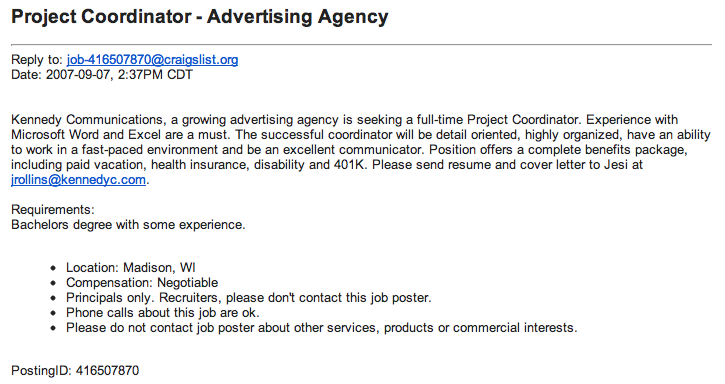Click the Project Coordinator - Advertising Agency heading

pyautogui.click(x=200, y=17)
